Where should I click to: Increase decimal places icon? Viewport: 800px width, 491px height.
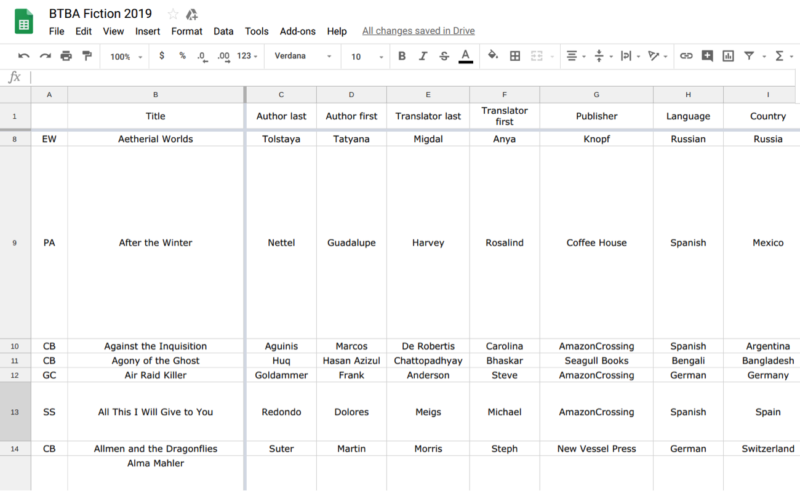click(223, 57)
